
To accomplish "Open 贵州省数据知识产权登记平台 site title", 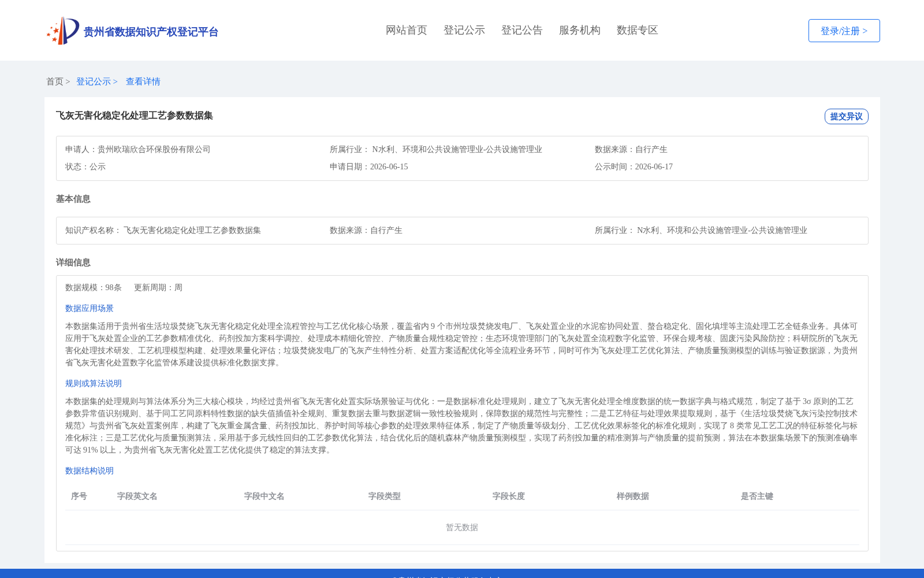I will click(x=151, y=32).
